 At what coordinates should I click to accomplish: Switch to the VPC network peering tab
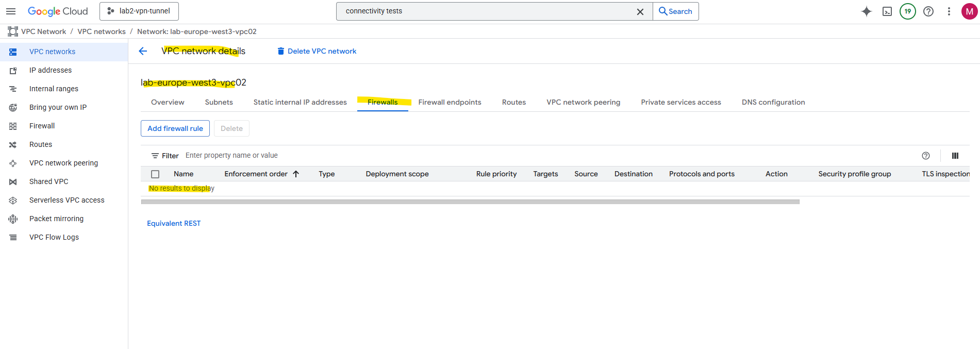(583, 102)
